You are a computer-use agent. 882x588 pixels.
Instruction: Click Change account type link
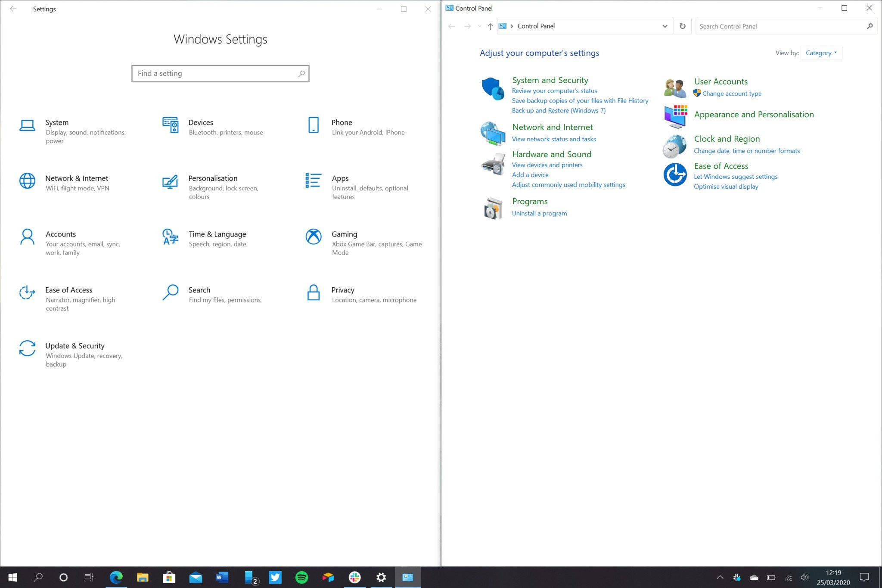click(x=732, y=93)
